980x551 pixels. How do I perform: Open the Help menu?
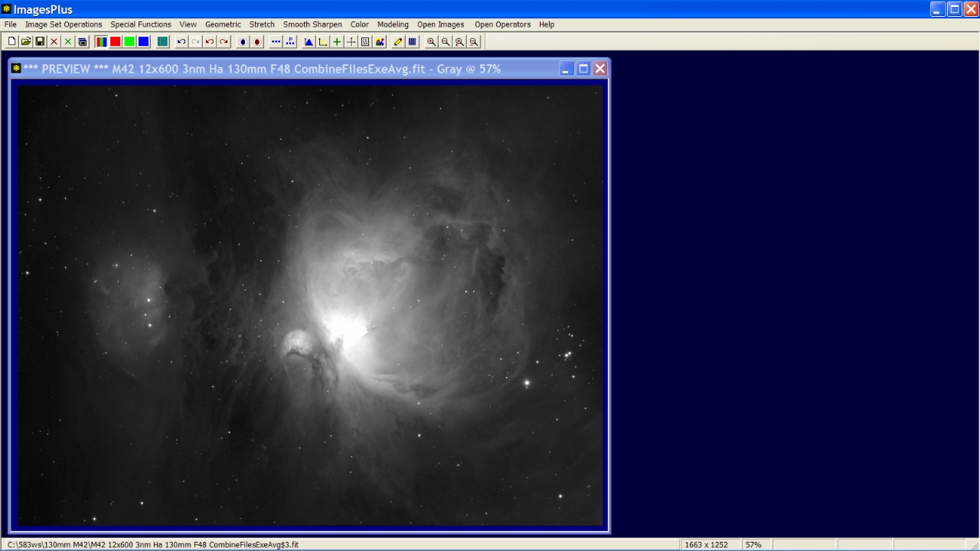tap(547, 24)
